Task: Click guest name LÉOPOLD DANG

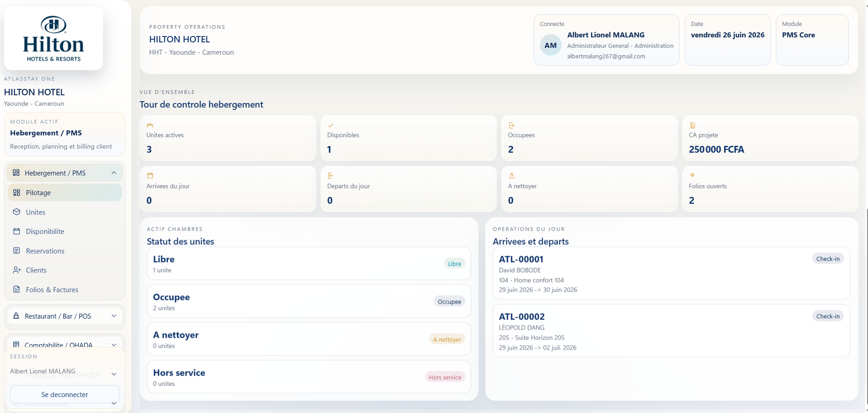Action: [522, 327]
